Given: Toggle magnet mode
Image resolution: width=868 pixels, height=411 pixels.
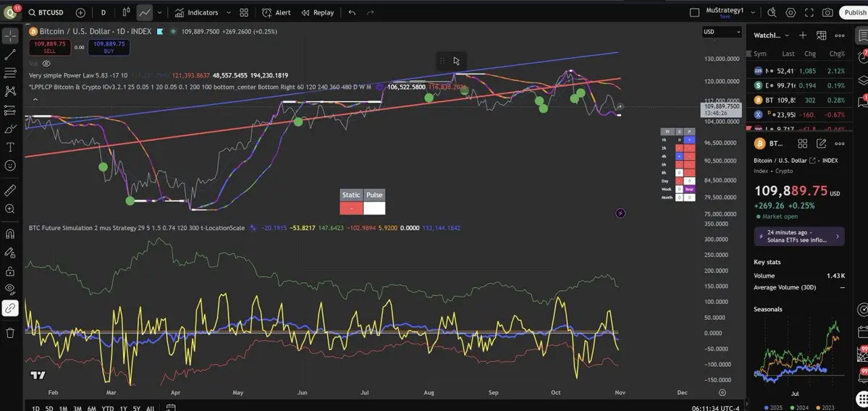Looking at the screenshot, I should pyautogui.click(x=10, y=234).
